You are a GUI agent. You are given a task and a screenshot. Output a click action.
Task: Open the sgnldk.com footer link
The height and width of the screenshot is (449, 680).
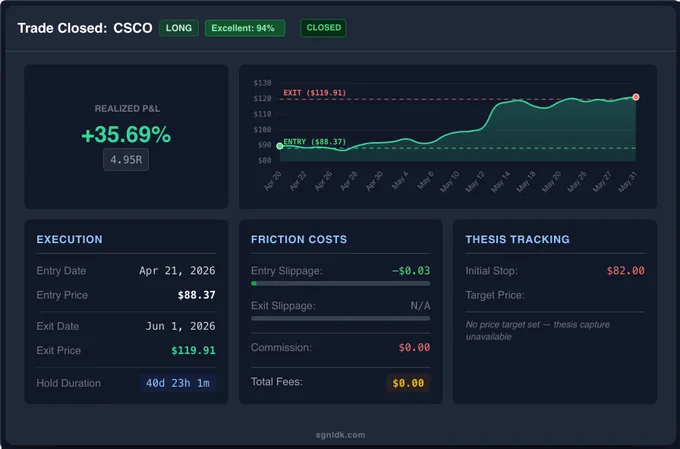click(x=340, y=435)
